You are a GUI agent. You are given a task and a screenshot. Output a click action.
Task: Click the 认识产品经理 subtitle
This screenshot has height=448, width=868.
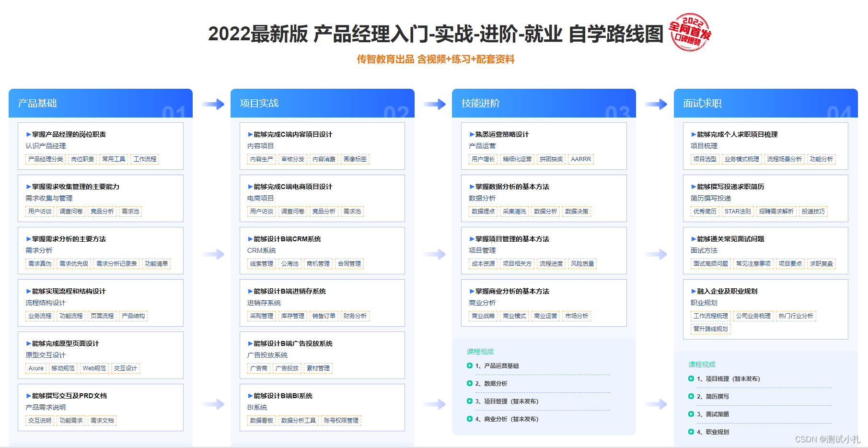[x=46, y=146]
